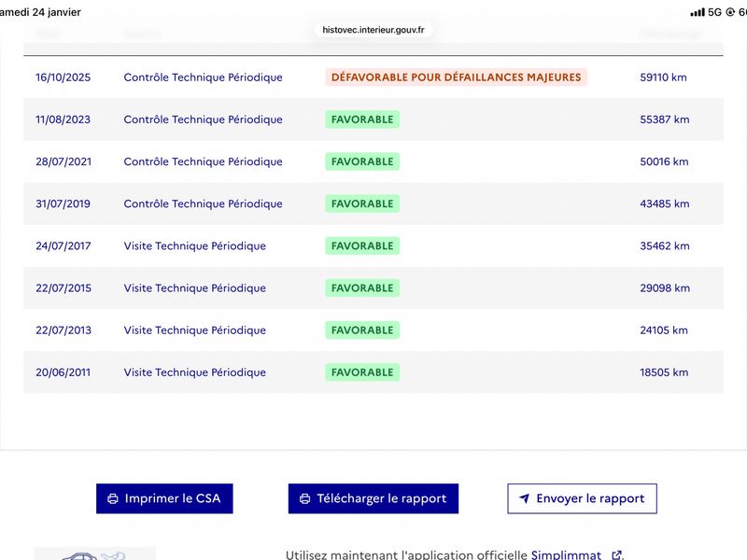Tap the cellular signal bars in the status bar
The height and width of the screenshot is (560, 747).
(x=698, y=12)
